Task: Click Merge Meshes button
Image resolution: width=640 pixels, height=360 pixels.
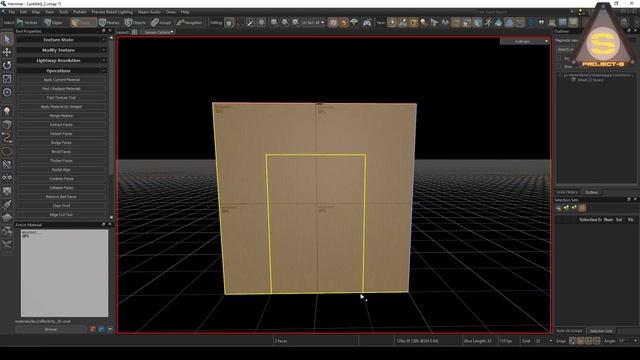Action: tap(62, 116)
